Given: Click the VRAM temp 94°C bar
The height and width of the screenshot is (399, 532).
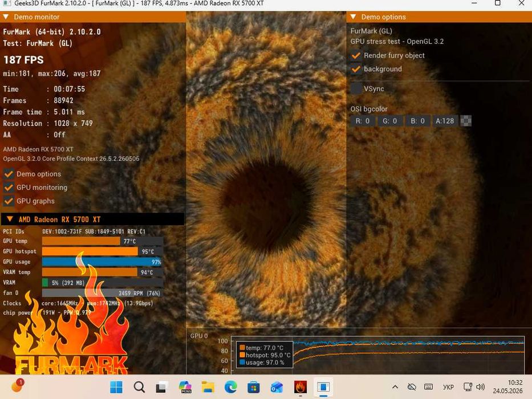Looking at the screenshot, I should coord(103,272).
